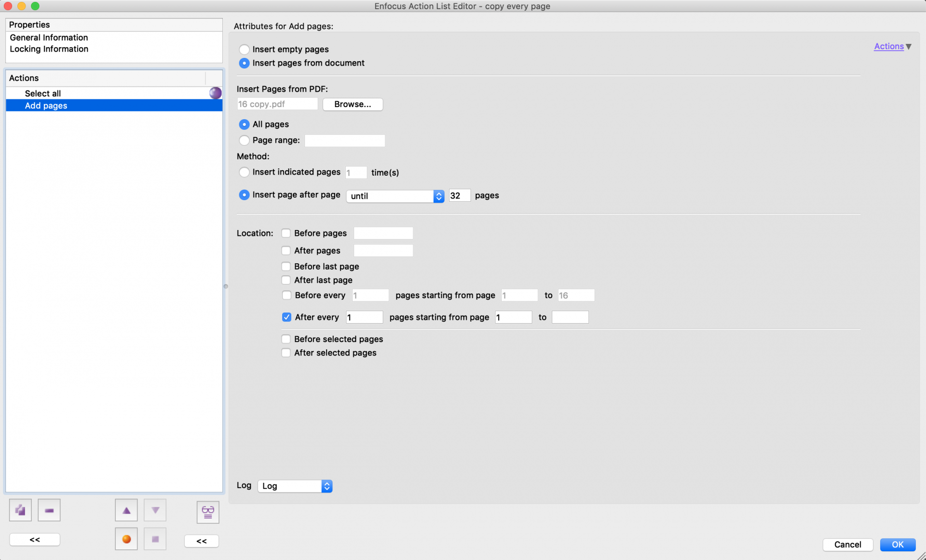The image size is (926, 560).
Task: Move action up with triangle icon
Action: (126, 510)
